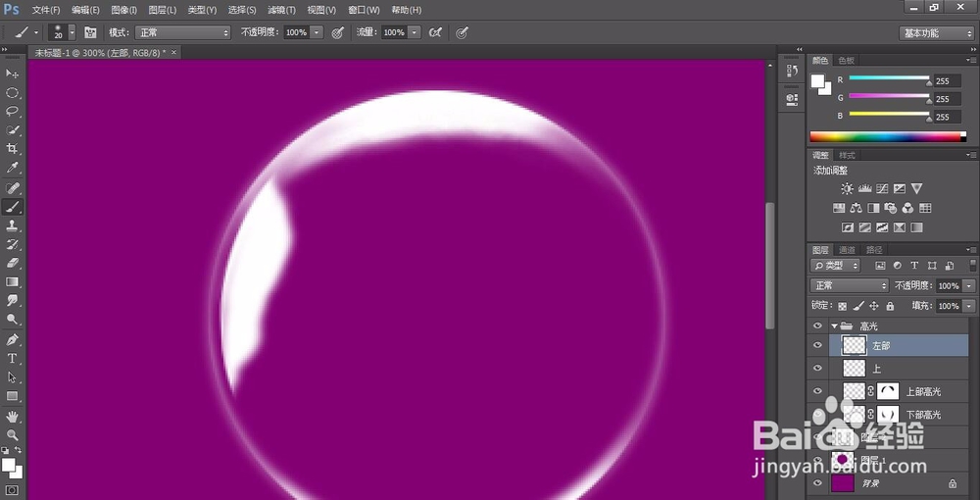Select the History Brush tool
This screenshot has width=980, height=500.
click(12, 244)
